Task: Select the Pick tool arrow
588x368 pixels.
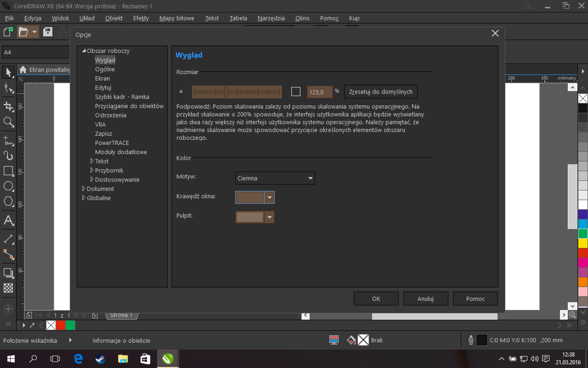Action: [x=8, y=72]
